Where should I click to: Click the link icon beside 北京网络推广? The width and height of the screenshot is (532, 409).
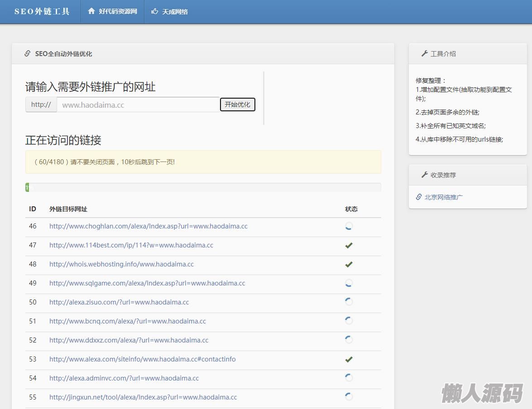pos(419,197)
